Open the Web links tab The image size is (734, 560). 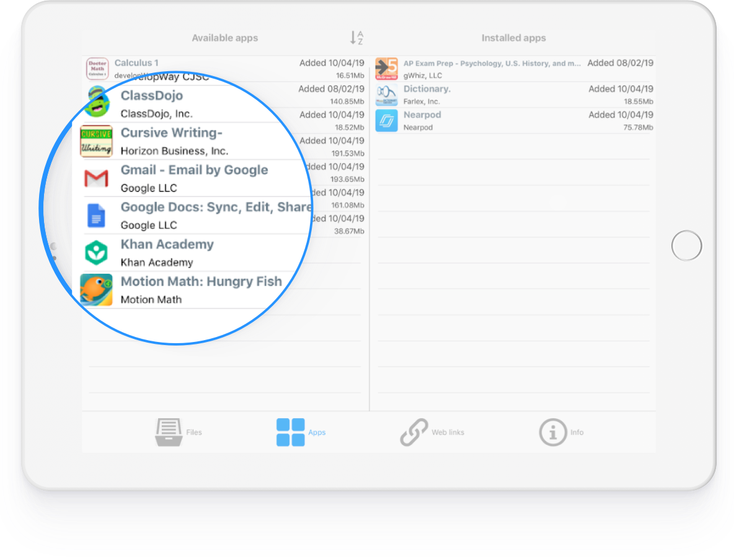tap(432, 432)
